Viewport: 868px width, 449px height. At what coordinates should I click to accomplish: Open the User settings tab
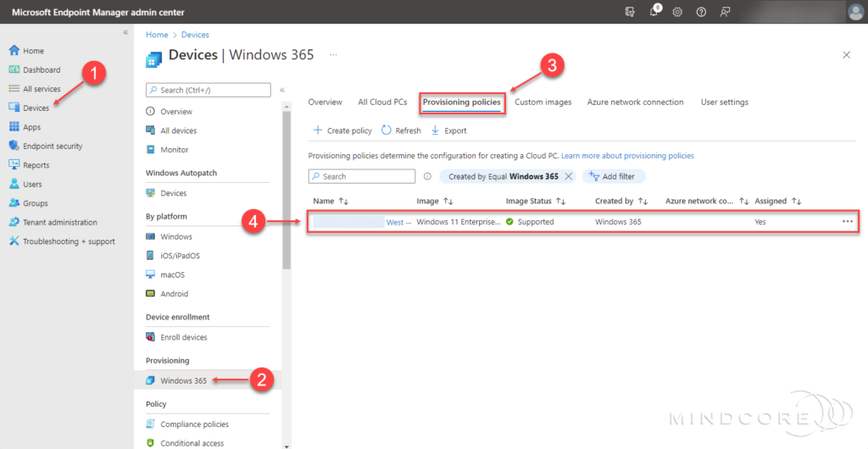[725, 102]
